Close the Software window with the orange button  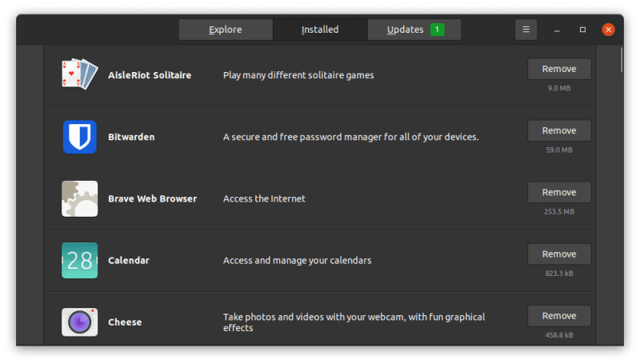pyautogui.click(x=608, y=30)
